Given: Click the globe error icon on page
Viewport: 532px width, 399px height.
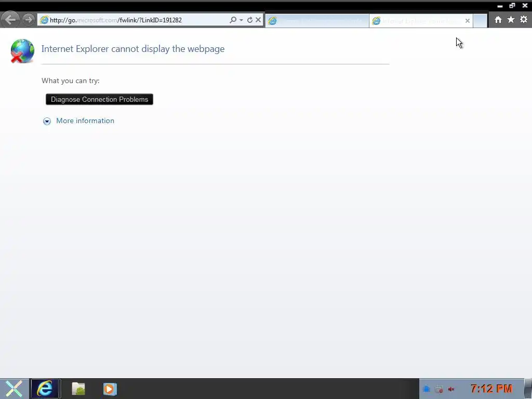Looking at the screenshot, I should tap(22, 51).
